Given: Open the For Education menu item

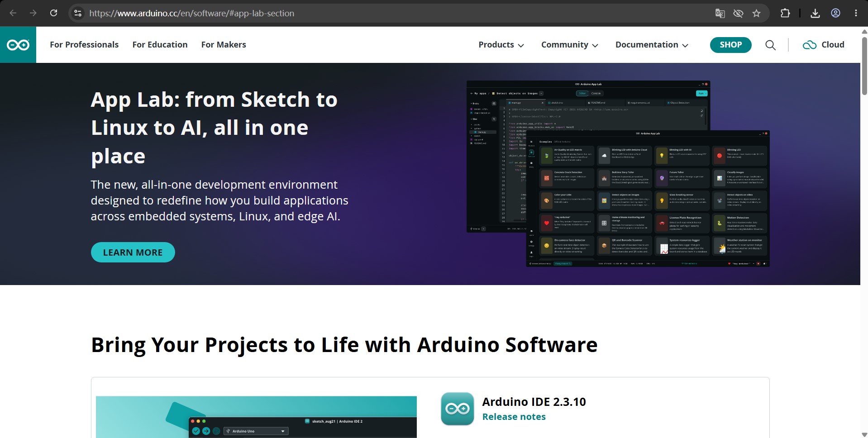Looking at the screenshot, I should coord(160,45).
